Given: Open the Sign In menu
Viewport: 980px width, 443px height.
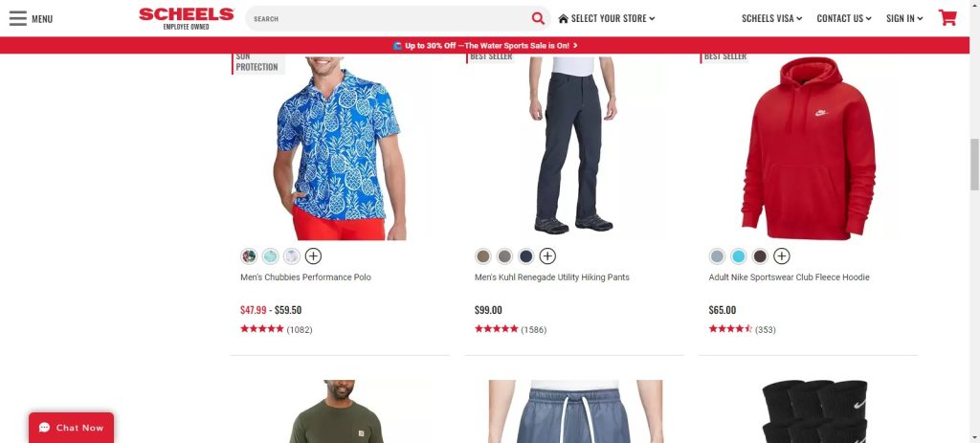Looking at the screenshot, I should pyautogui.click(x=904, y=19).
